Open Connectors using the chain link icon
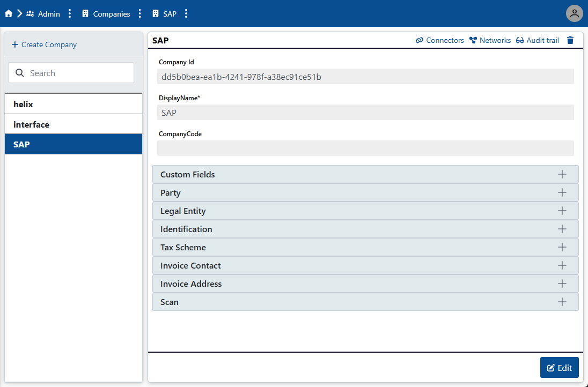588x387 pixels. click(x=419, y=40)
